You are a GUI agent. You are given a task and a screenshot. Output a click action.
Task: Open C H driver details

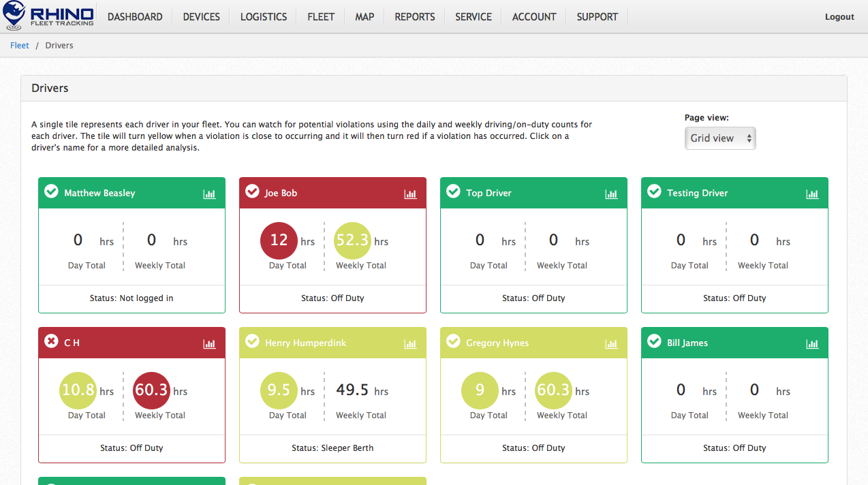click(x=72, y=343)
